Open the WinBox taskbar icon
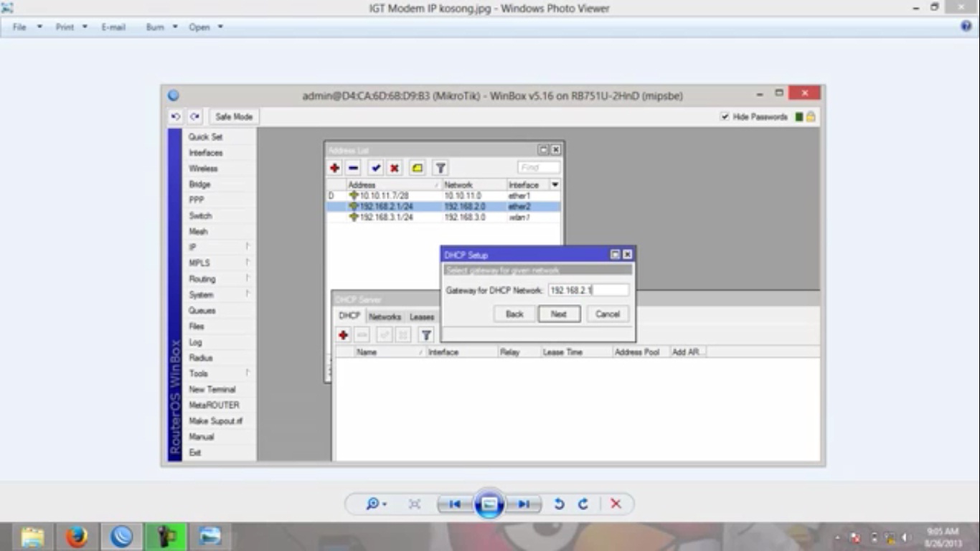980x551 pixels. pyautogui.click(x=122, y=537)
